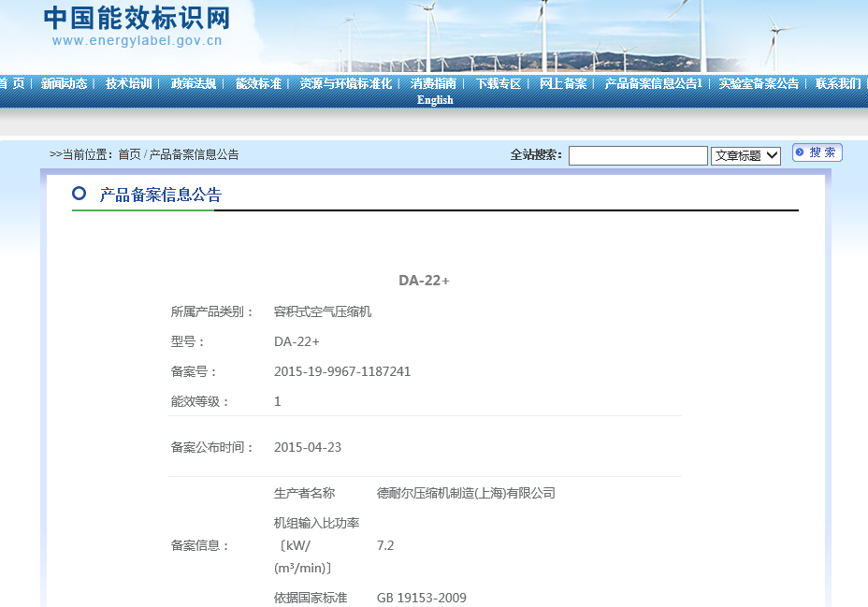Open the 技术培训 navigation item
Image resolution: width=868 pixels, height=607 pixels.
[x=129, y=83]
